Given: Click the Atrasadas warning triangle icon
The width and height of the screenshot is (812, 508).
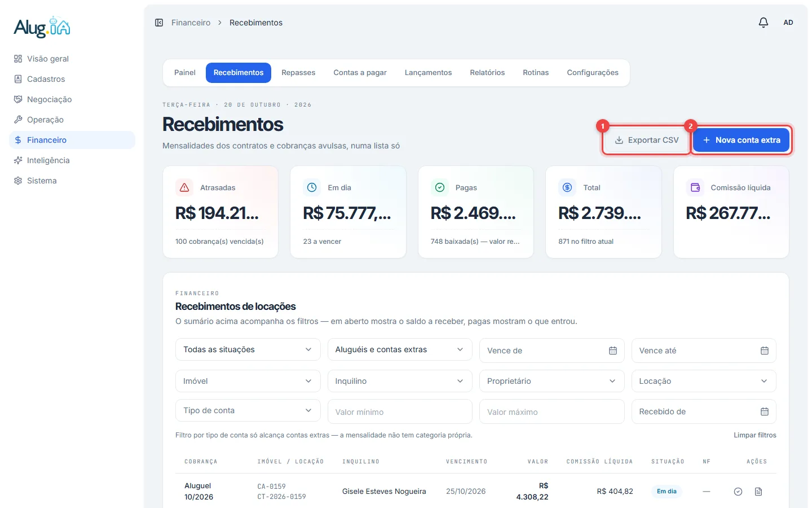Looking at the screenshot, I should point(184,187).
